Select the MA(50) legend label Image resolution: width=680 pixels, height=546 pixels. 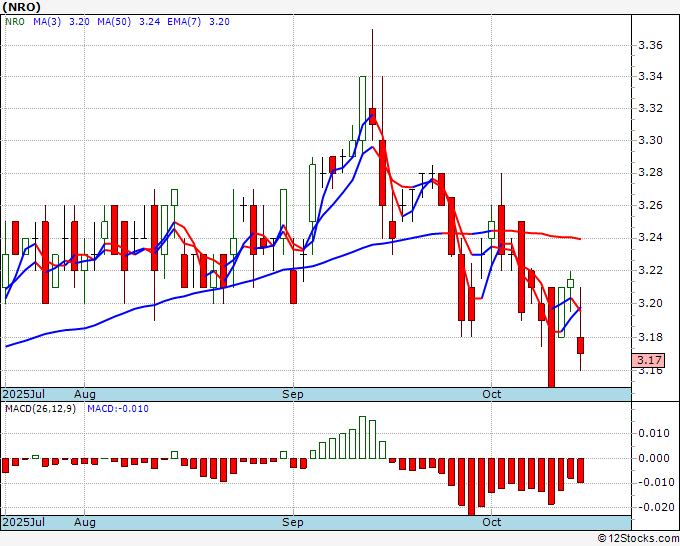(114, 22)
